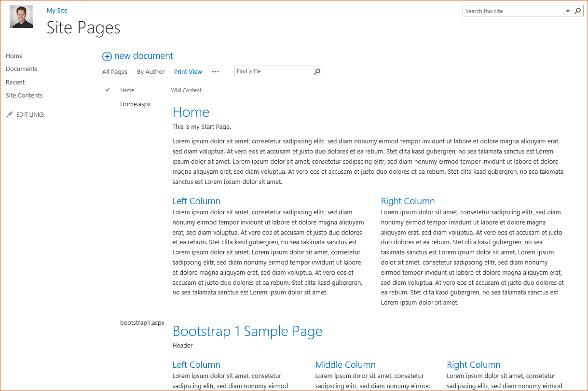Click the checkmark column header to select all
Image resolution: width=588 pixels, height=391 pixels.
point(108,90)
